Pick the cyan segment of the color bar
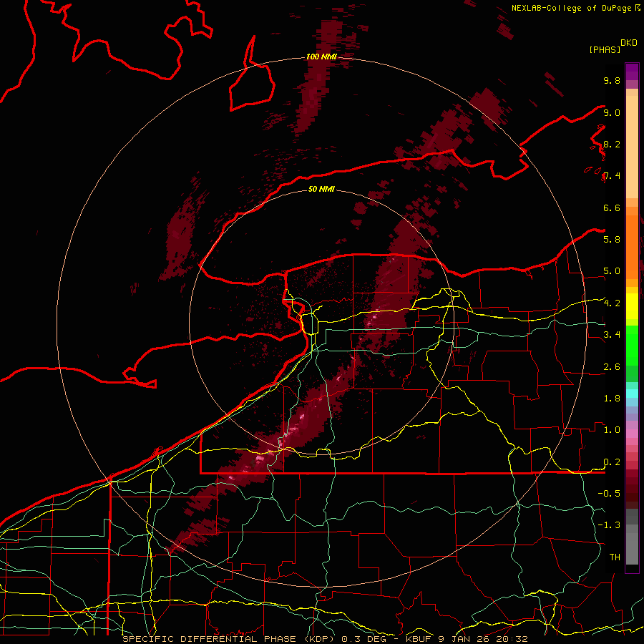The width and height of the screenshot is (644, 644). (x=632, y=394)
